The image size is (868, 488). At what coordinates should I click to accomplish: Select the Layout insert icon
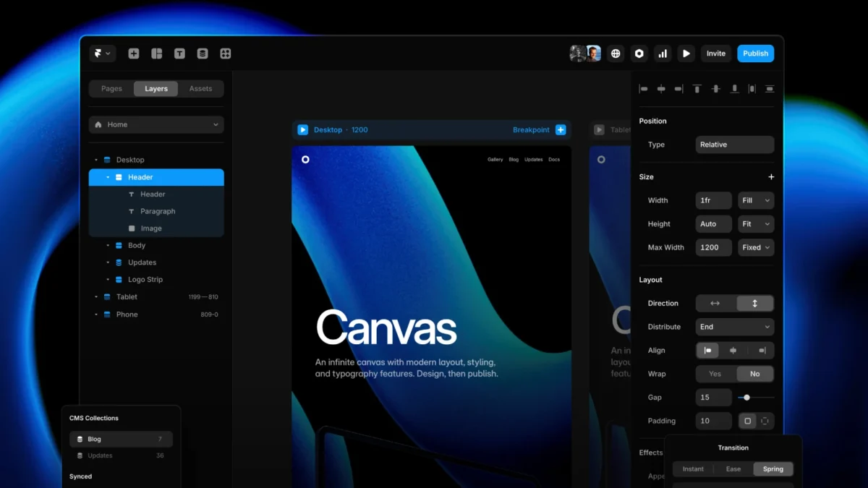pos(156,53)
